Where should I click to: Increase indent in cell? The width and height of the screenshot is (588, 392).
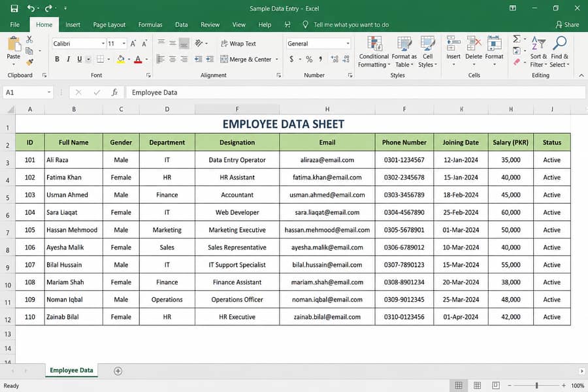[x=210, y=59]
